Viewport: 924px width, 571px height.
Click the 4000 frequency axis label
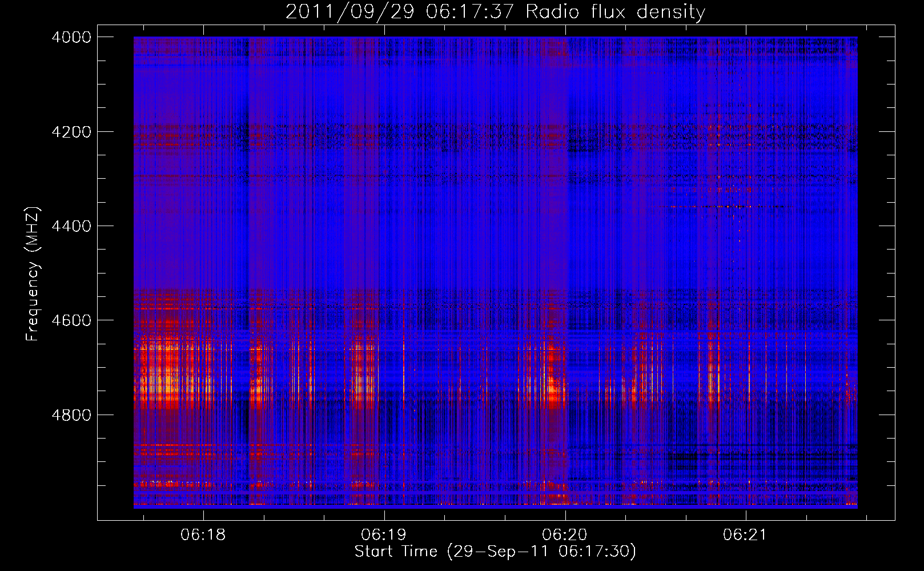71,37
